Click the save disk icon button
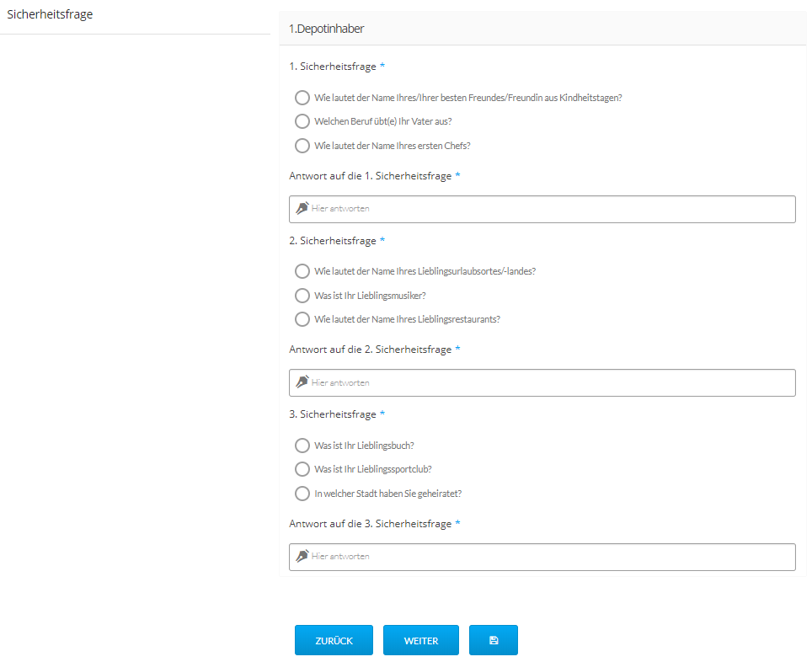812x662 pixels. click(x=494, y=640)
